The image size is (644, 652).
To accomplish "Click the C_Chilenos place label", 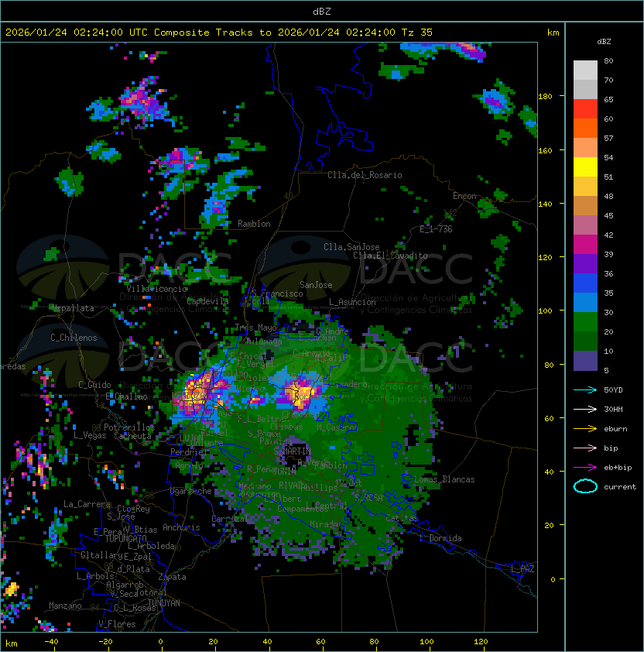I will pyautogui.click(x=74, y=338).
